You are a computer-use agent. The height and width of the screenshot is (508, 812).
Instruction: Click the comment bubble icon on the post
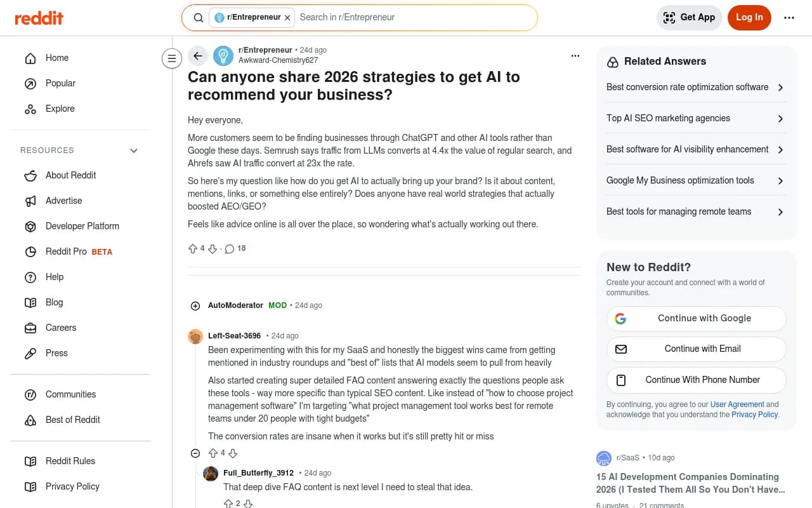click(229, 248)
